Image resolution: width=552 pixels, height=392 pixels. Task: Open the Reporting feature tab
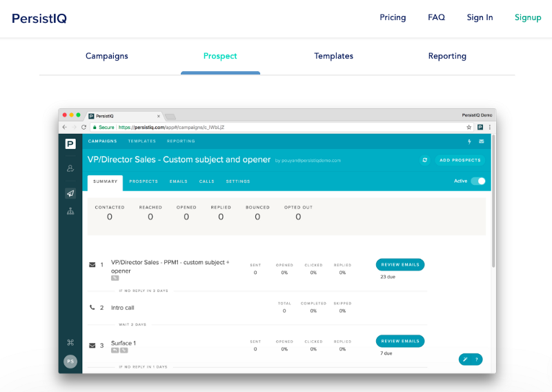click(x=447, y=56)
